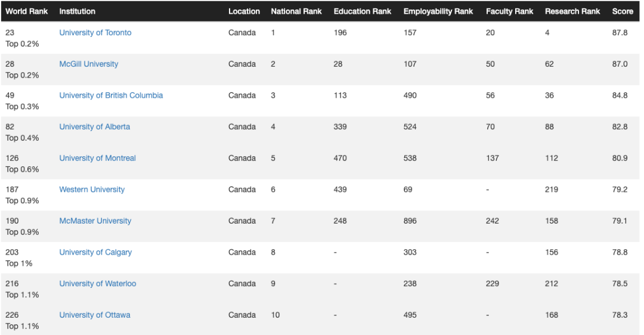This screenshot has height=335, width=644.
Task: Open the University of Calgary link
Action: coord(95,253)
